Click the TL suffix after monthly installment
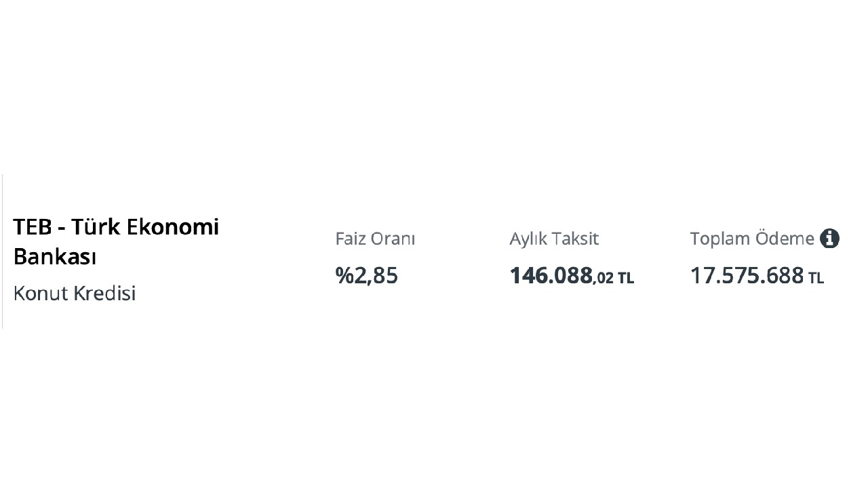This screenshot has height=488, width=868. [x=626, y=278]
